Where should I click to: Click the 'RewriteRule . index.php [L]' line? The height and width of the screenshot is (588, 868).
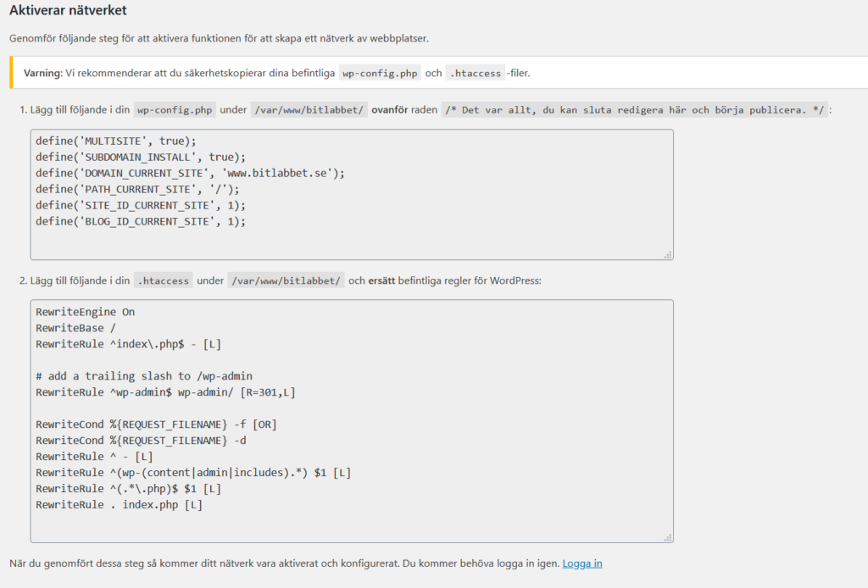coord(119,504)
